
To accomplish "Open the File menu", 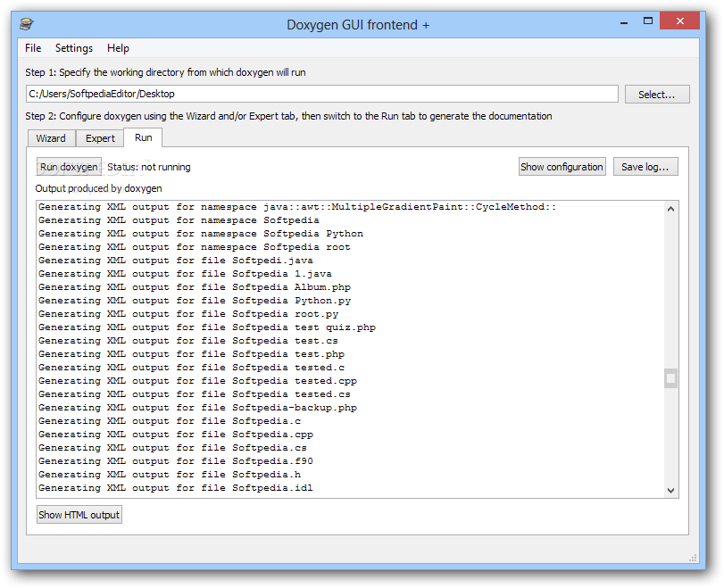I will tap(33, 48).
